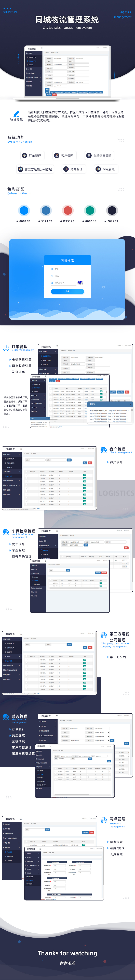Viewport: 135px width, 980px height.
Task: Expand the 发车信息 arrow under 车辆信息管理
Action: (x=10, y=544)
